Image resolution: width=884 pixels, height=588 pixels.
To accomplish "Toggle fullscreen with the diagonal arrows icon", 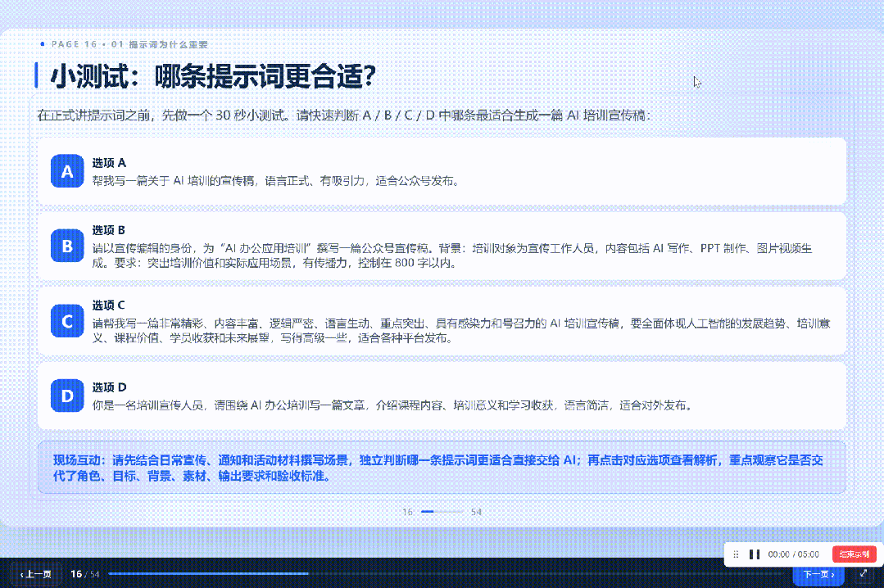I will click(864, 573).
